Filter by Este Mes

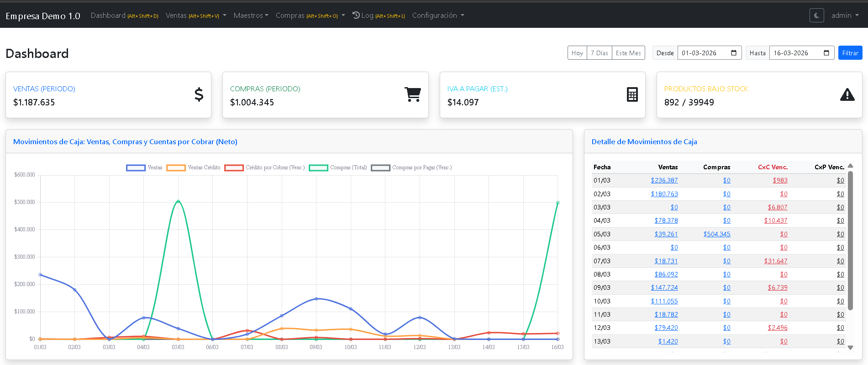628,53
